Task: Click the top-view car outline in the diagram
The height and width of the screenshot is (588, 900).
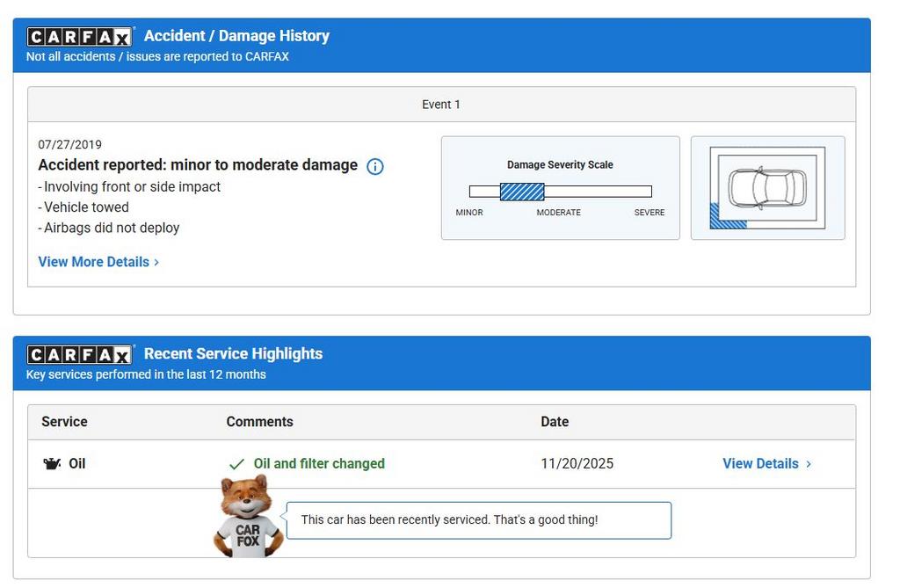Action: pos(766,187)
